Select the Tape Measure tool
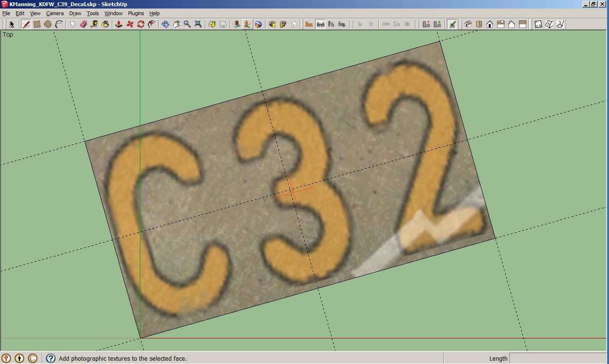Screen dimensions: 609x364 coord(94,24)
